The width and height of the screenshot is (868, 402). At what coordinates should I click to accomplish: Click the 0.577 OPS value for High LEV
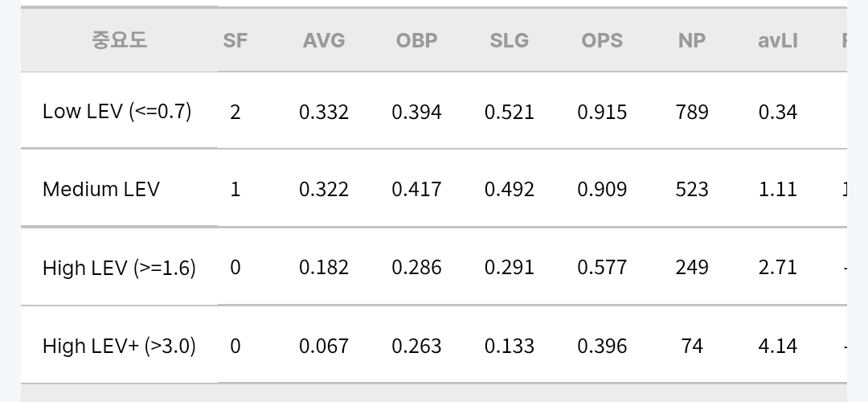[602, 268]
